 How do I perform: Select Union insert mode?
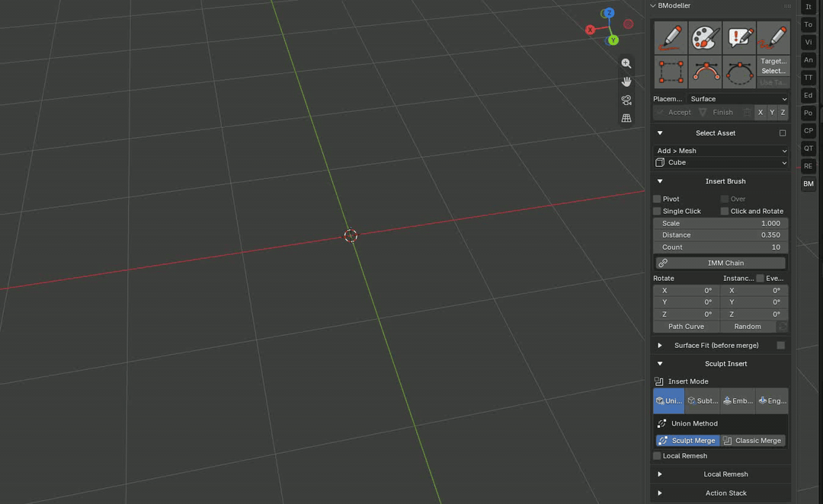[669, 400]
